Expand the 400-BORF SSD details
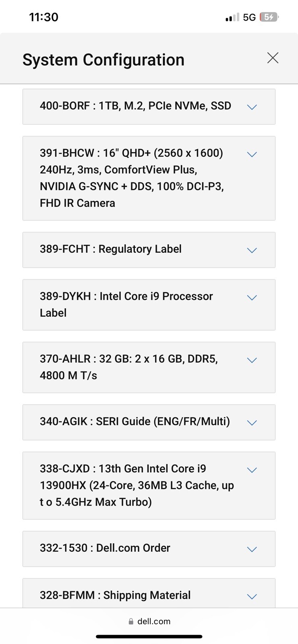This screenshot has height=644, width=298. coord(252,107)
